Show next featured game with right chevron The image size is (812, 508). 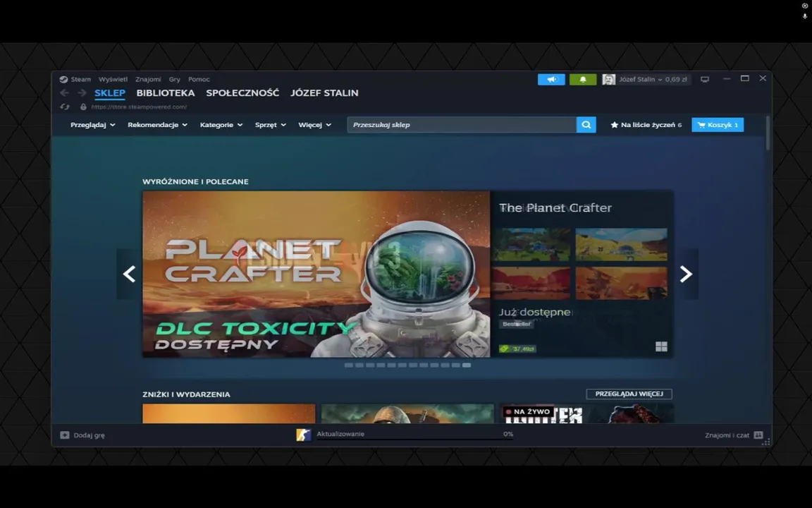pyautogui.click(x=686, y=274)
